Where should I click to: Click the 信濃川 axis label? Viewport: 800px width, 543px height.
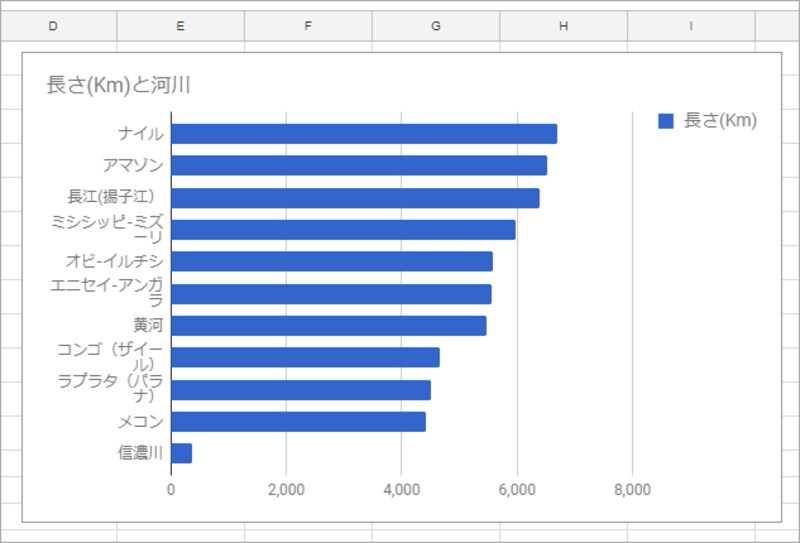141,453
